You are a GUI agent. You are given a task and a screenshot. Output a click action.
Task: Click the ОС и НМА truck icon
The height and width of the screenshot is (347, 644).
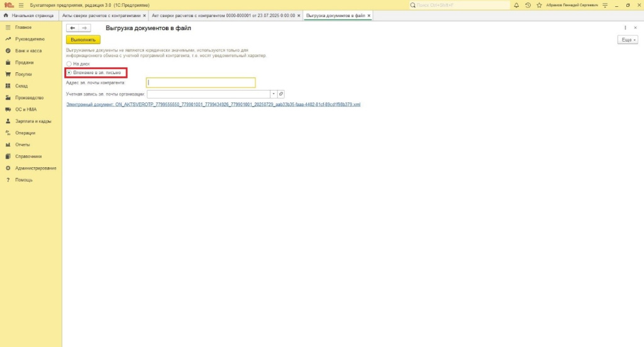point(8,109)
